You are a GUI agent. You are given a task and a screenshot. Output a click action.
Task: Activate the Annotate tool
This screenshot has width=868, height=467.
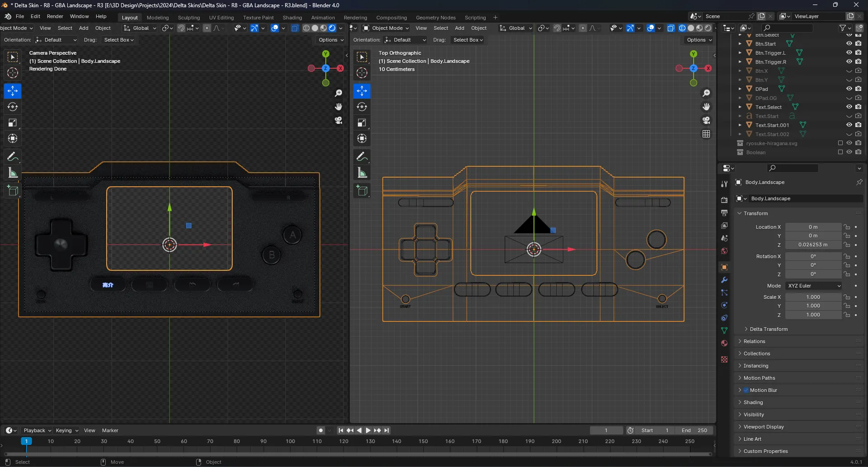[13, 156]
